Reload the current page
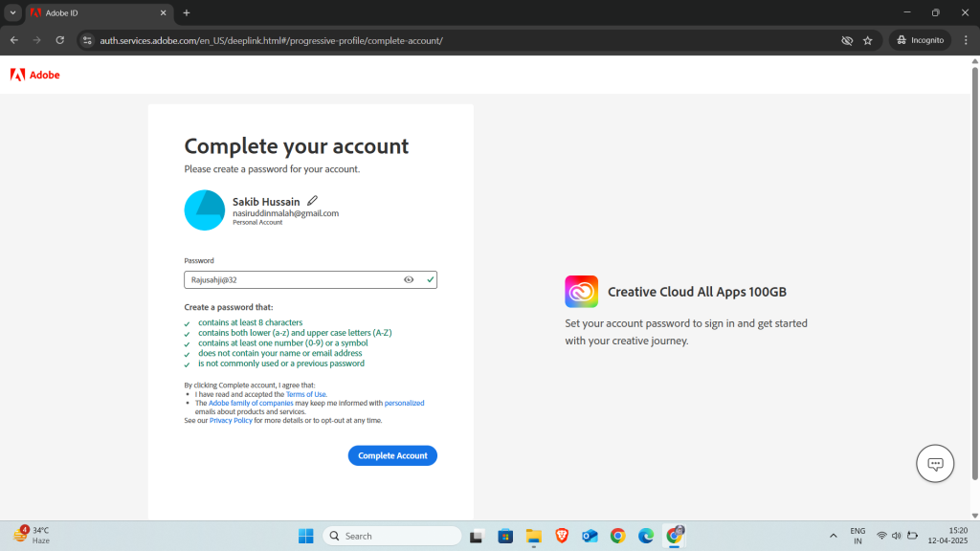This screenshot has width=980, height=551. tap(60, 40)
